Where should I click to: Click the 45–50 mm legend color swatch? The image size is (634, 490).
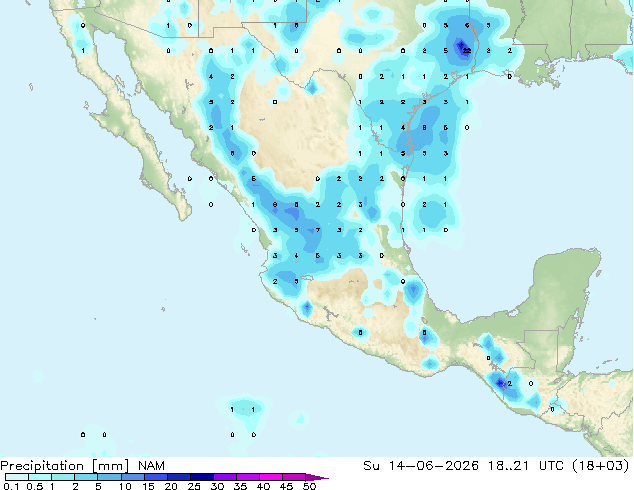coord(294,477)
